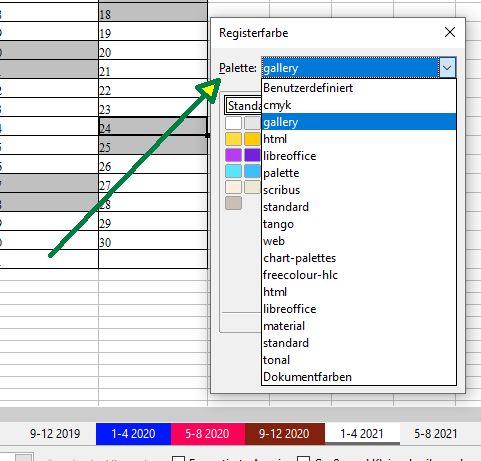Open the Palette dropdown arrow

[447, 68]
